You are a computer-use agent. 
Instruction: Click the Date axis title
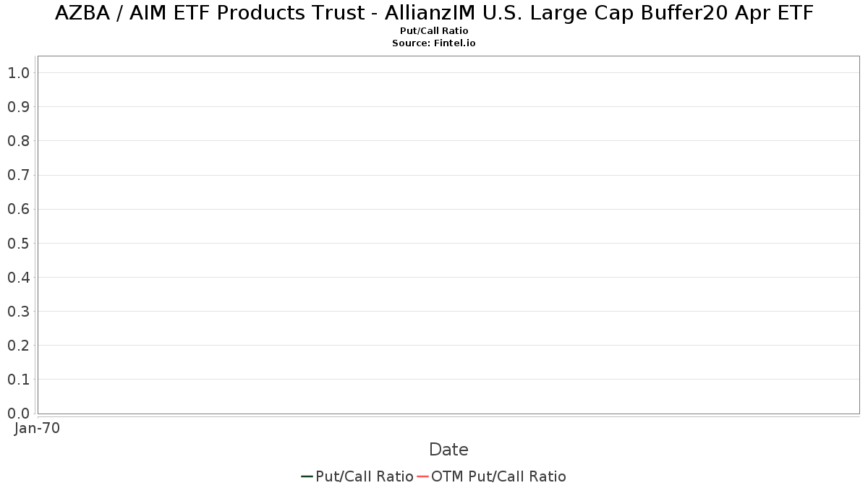(x=448, y=450)
